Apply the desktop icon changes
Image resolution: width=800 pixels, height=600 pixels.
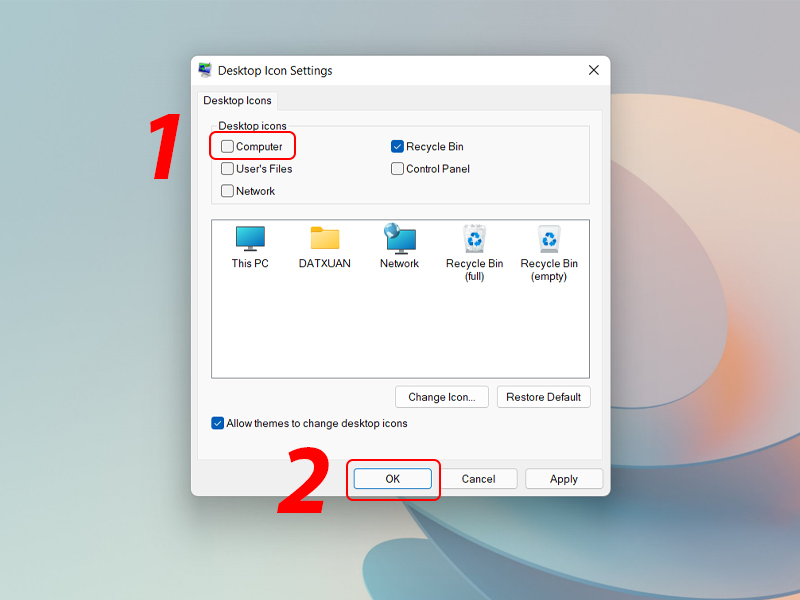(x=564, y=479)
